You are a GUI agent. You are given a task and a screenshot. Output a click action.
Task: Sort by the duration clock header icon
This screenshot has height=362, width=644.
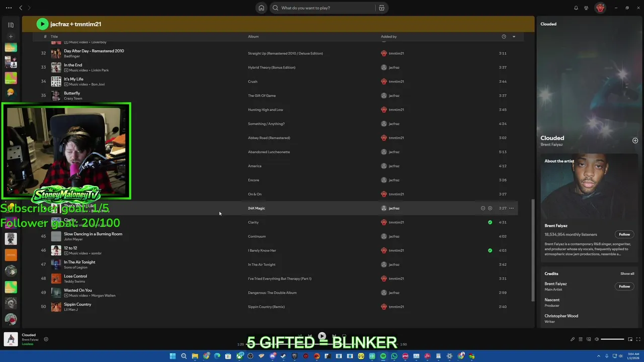tap(504, 36)
